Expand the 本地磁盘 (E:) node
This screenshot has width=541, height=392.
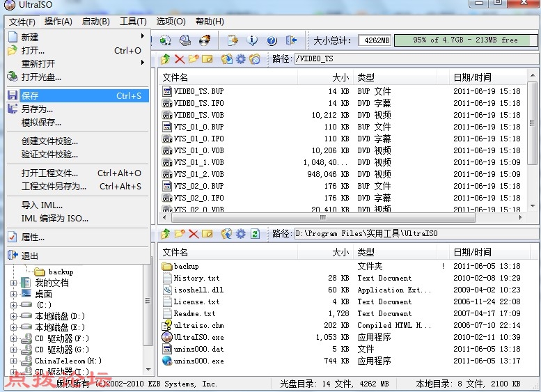tap(13, 327)
